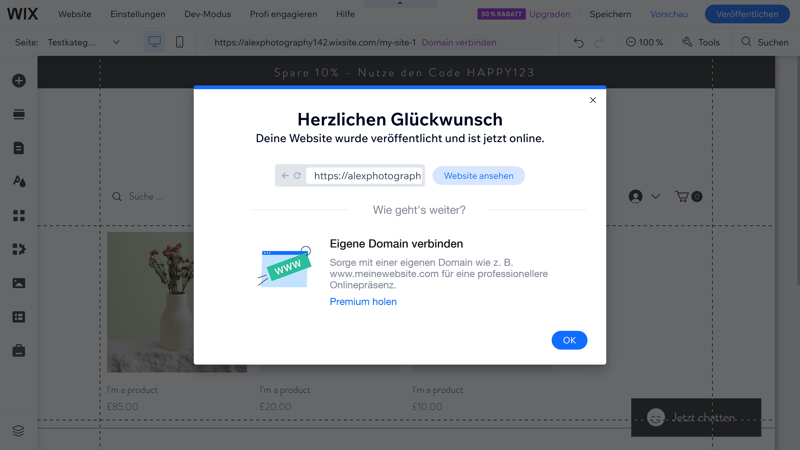Image resolution: width=800 pixels, height=450 pixels.
Task: Open the Site Design theme icon
Action: [19, 182]
